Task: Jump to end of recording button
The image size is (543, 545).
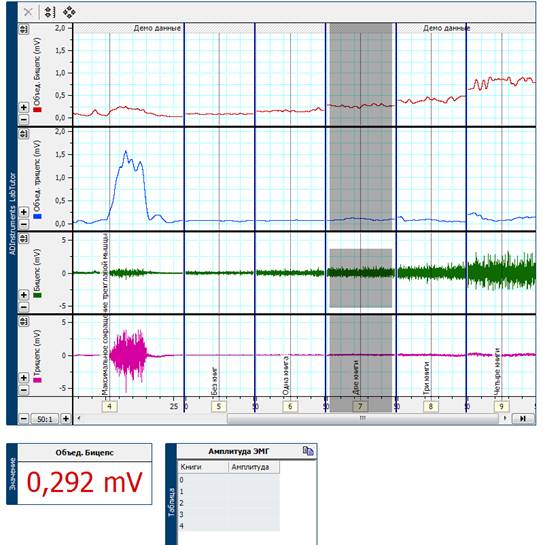Action: tap(523, 418)
